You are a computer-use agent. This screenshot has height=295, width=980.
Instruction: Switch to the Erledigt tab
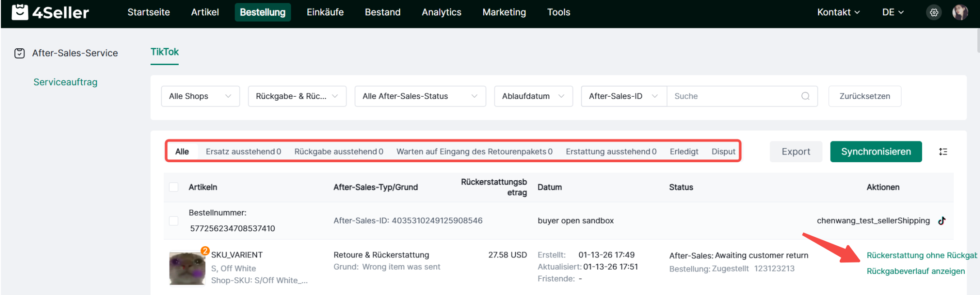684,152
